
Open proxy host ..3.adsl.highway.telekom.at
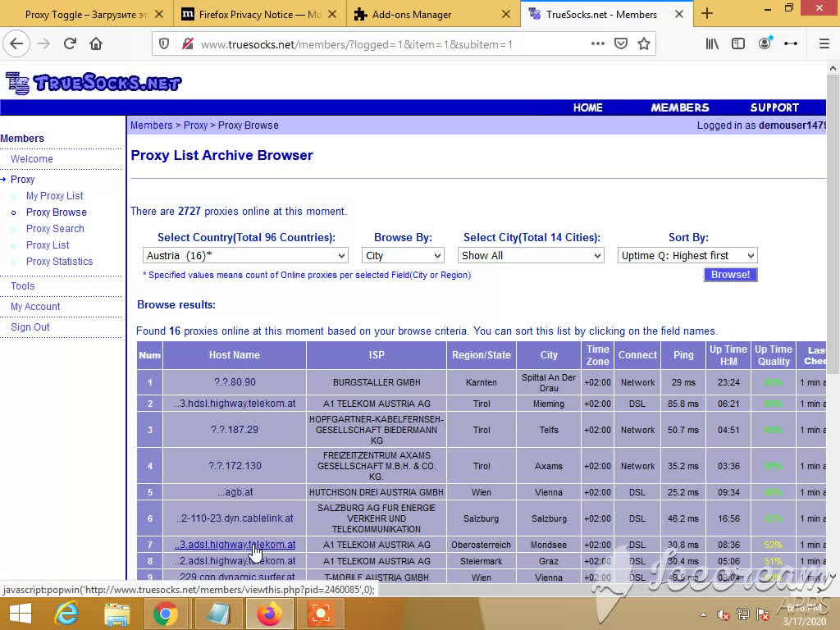[235, 545]
